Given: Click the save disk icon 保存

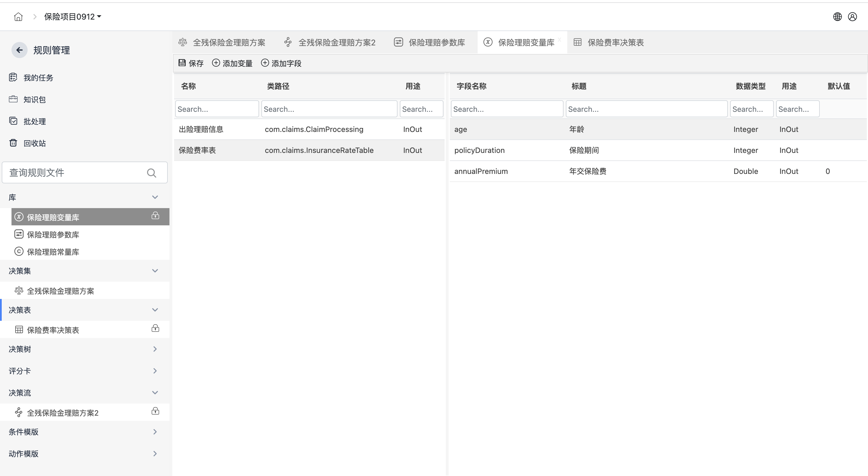Looking at the screenshot, I should click(182, 63).
